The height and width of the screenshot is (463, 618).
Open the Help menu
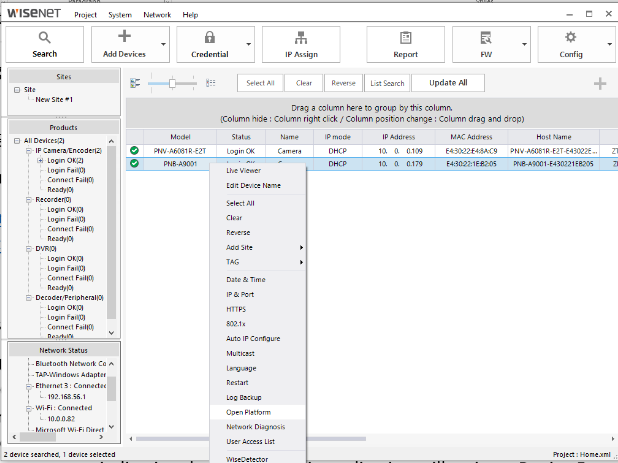click(x=190, y=15)
